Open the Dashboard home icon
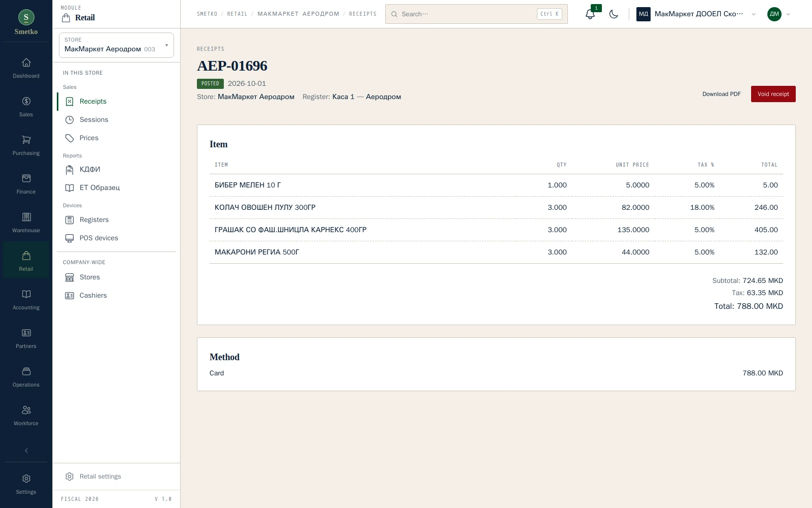The width and height of the screenshot is (812, 508). click(x=26, y=62)
